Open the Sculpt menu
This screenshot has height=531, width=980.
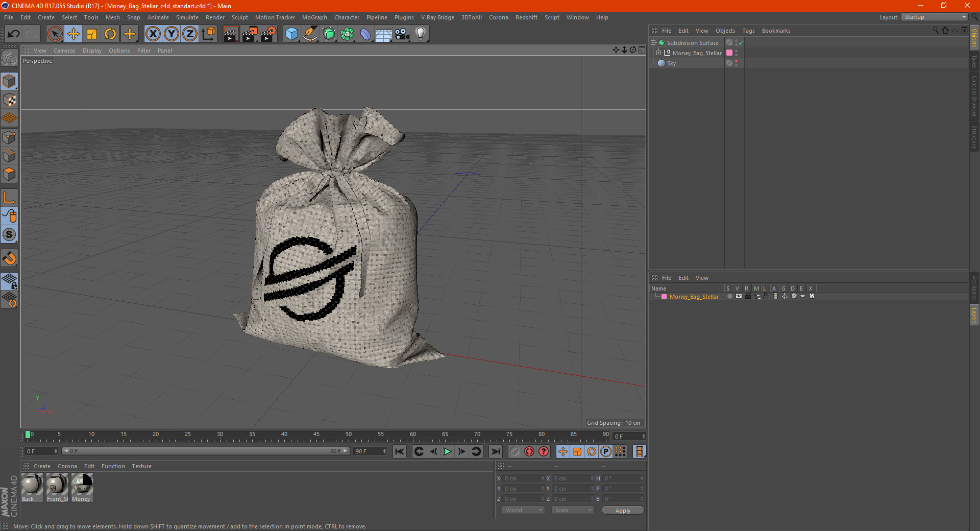click(x=239, y=17)
